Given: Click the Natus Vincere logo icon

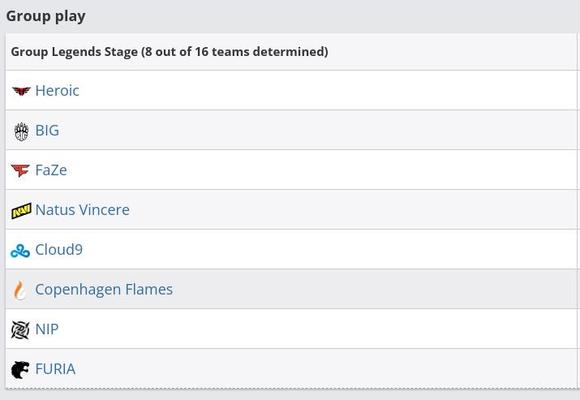Looking at the screenshot, I should [21, 211].
